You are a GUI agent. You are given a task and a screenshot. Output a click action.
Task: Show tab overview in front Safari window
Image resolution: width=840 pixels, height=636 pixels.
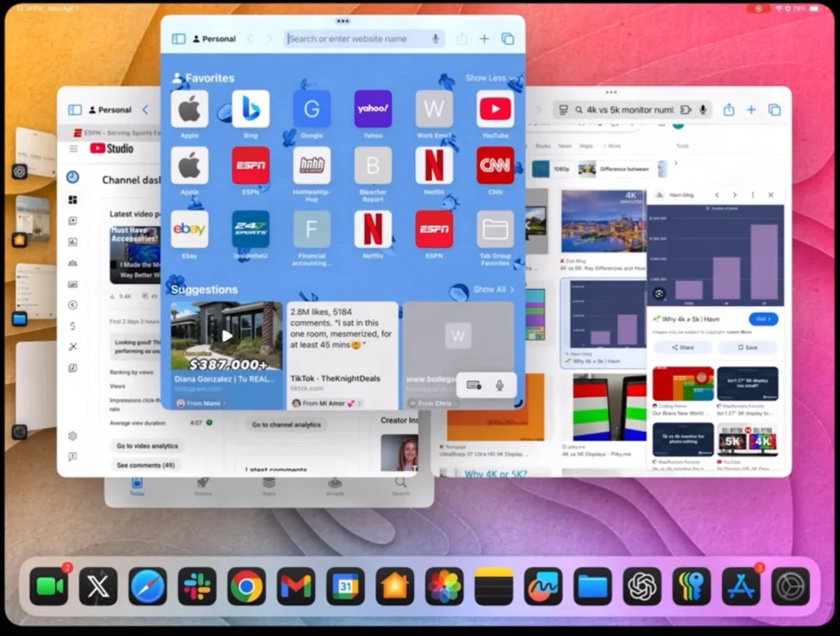507,39
